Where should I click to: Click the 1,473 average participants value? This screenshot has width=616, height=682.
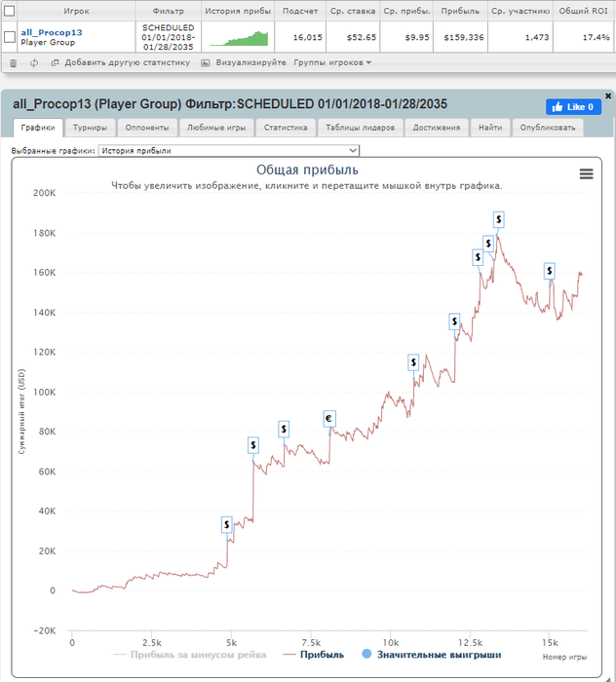coord(537,37)
